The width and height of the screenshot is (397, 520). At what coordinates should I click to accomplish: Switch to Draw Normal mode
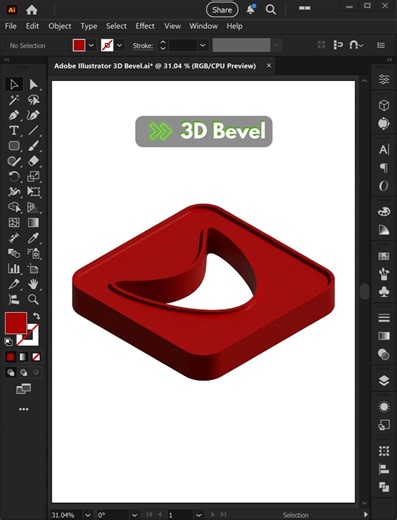pyautogui.click(x=11, y=372)
